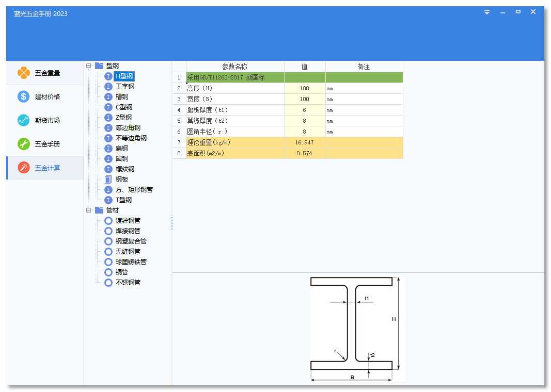Collapse the 型钢 tree node
Viewport: 551px width, 392px height.
click(88, 66)
